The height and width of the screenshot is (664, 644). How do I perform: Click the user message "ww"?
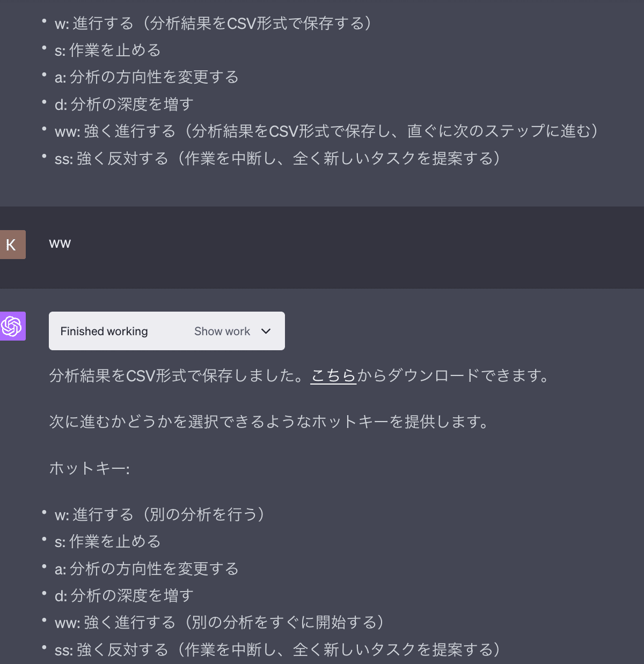[60, 244]
